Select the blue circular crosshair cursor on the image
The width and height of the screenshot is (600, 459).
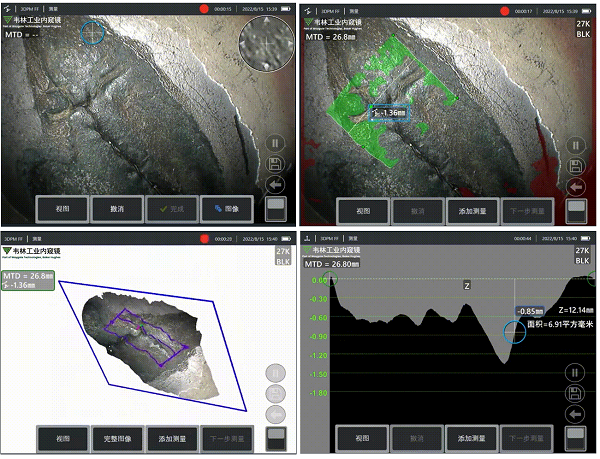click(x=94, y=32)
